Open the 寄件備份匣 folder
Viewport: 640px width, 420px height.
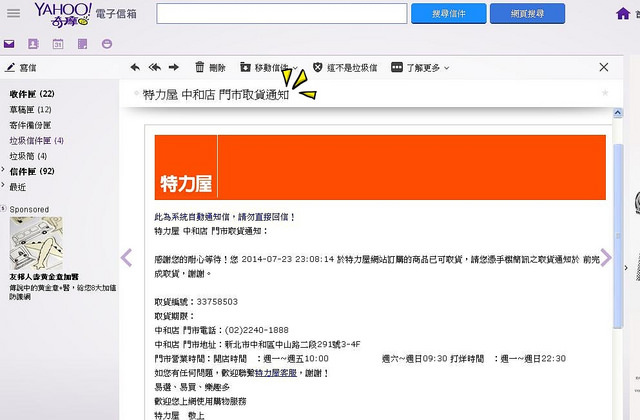click(30, 125)
